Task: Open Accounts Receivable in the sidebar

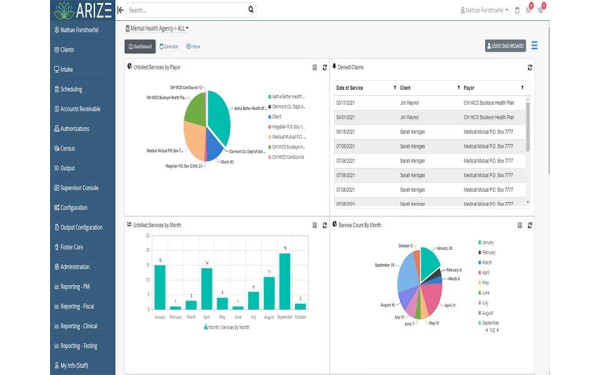Action: click(78, 109)
